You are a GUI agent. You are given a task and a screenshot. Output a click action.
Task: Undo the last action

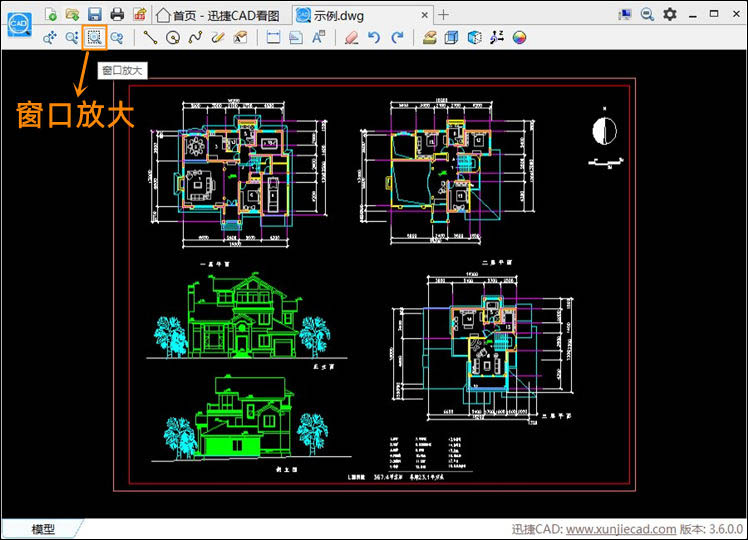[x=374, y=38]
